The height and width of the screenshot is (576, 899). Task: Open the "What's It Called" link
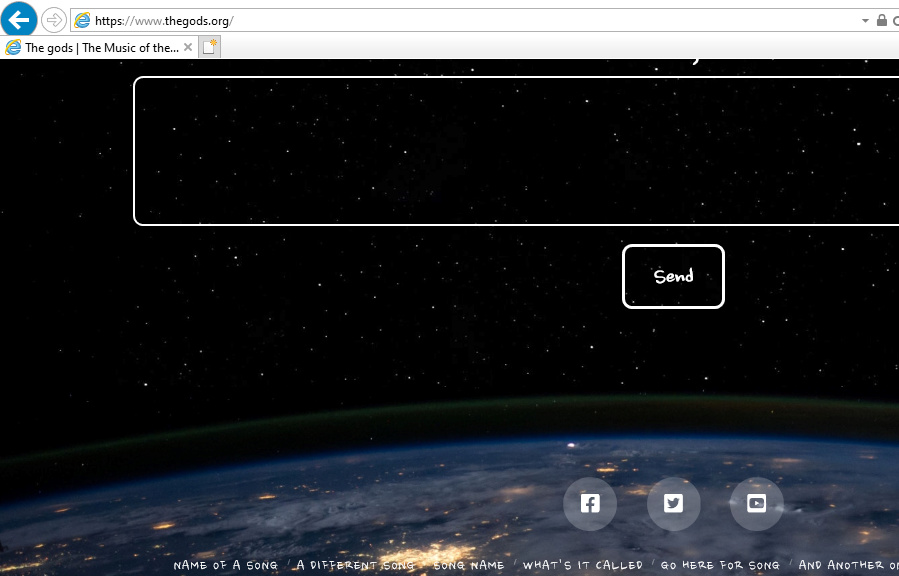pos(583,565)
